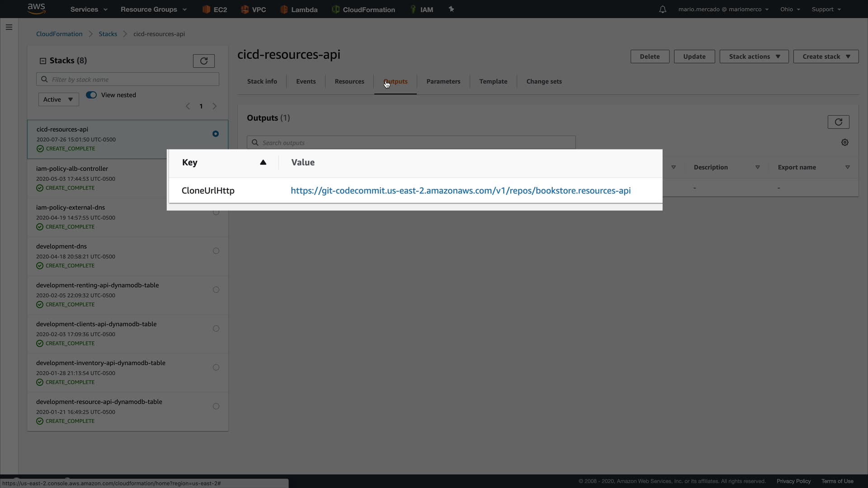Switch to the Events tab
This screenshot has height=488, width=868.
pos(306,81)
